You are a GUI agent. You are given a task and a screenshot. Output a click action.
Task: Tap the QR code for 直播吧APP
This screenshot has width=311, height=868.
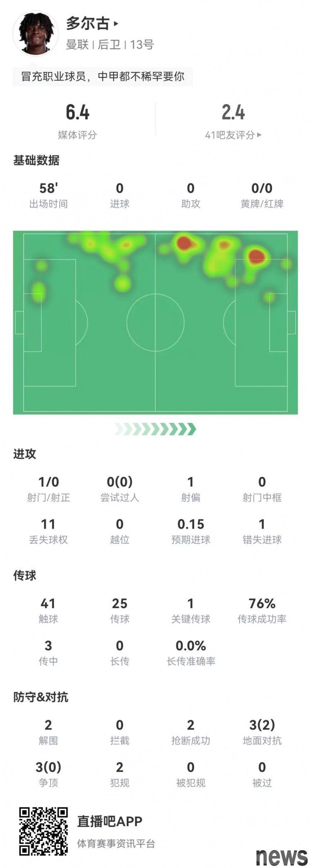44,831
